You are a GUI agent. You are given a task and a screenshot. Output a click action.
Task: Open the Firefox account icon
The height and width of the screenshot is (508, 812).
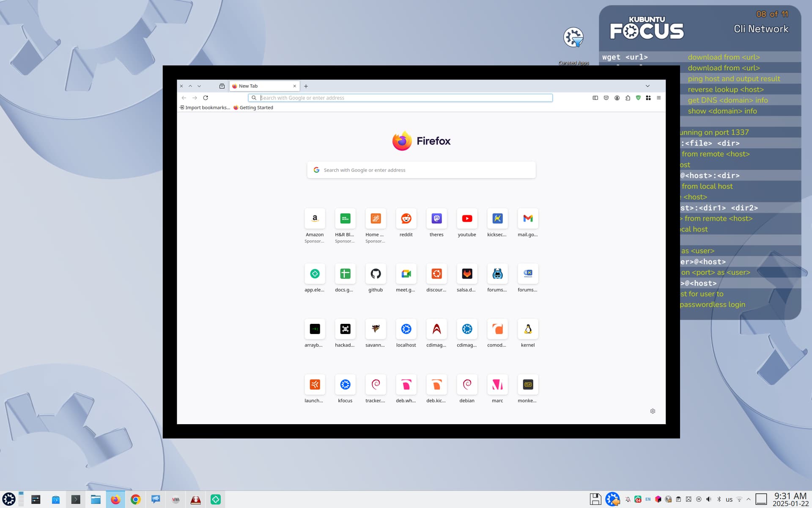[617, 98]
